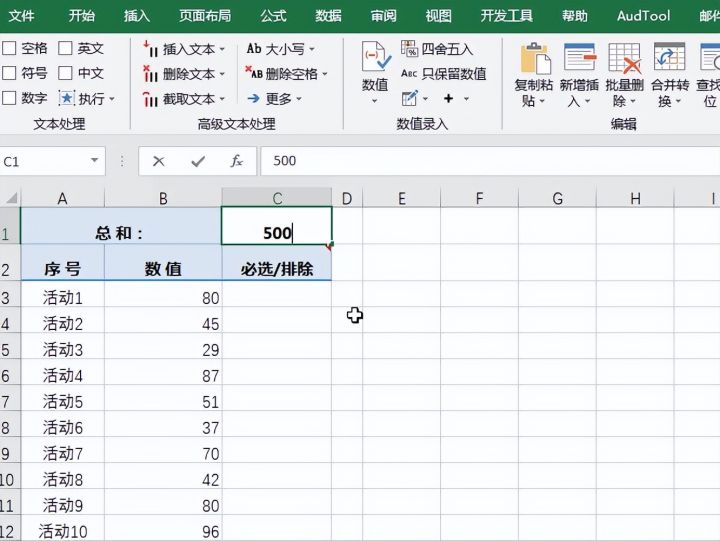Switch to the 开发工具 tab

click(x=506, y=16)
